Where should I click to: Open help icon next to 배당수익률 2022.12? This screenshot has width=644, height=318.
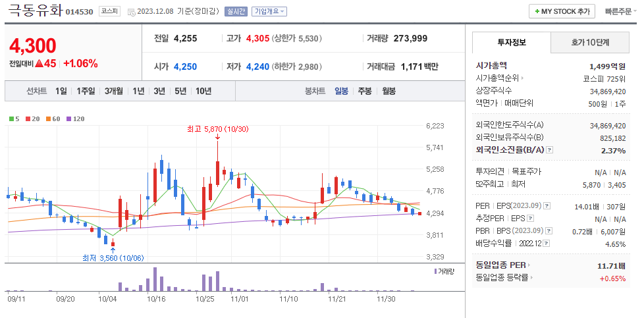coord(547,244)
